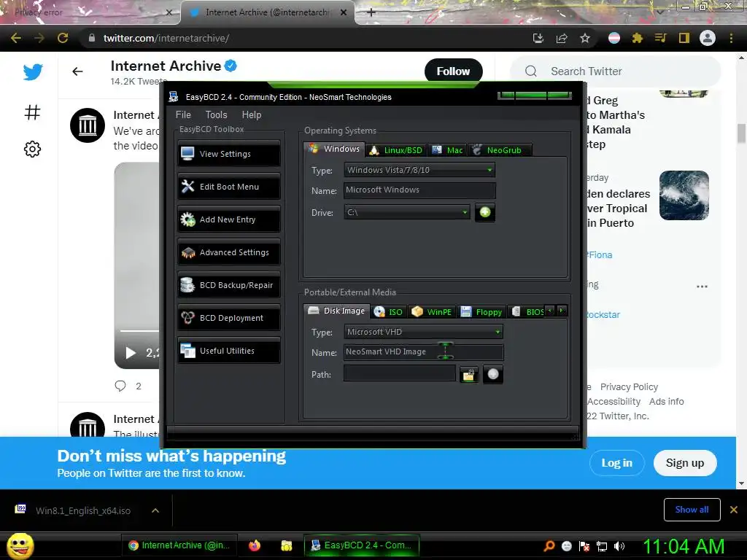
Task: Go back in Chrome browser
Action: click(16, 38)
